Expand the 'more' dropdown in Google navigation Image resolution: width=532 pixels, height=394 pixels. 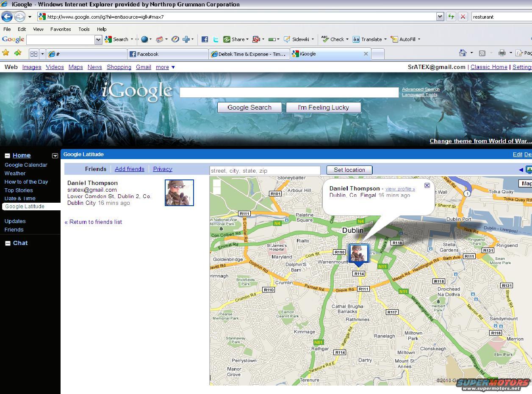click(x=165, y=67)
